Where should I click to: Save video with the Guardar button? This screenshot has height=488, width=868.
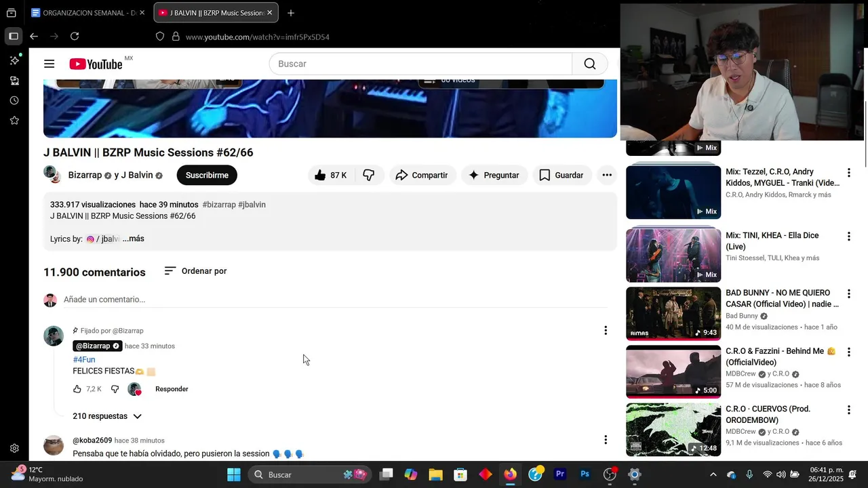coord(561,175)
